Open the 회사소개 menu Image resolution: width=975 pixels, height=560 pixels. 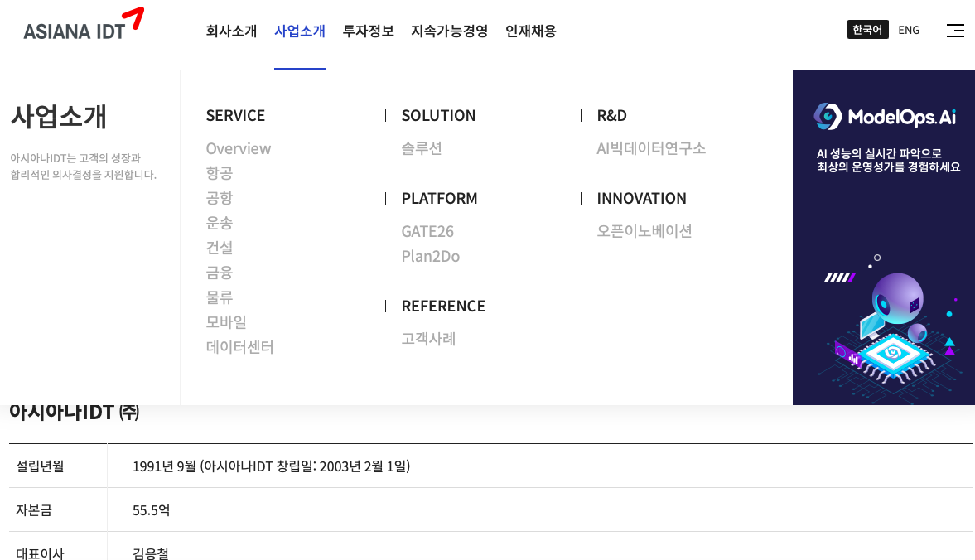pos(231,31)
